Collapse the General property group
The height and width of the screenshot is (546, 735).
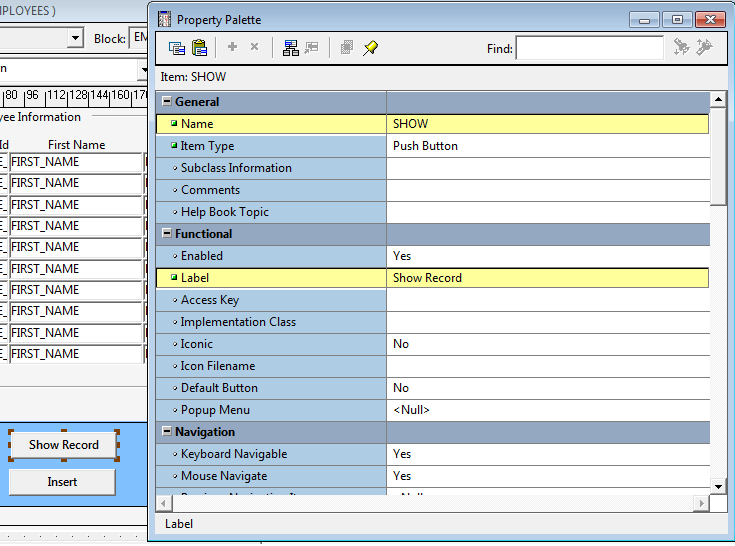(166, 101)
